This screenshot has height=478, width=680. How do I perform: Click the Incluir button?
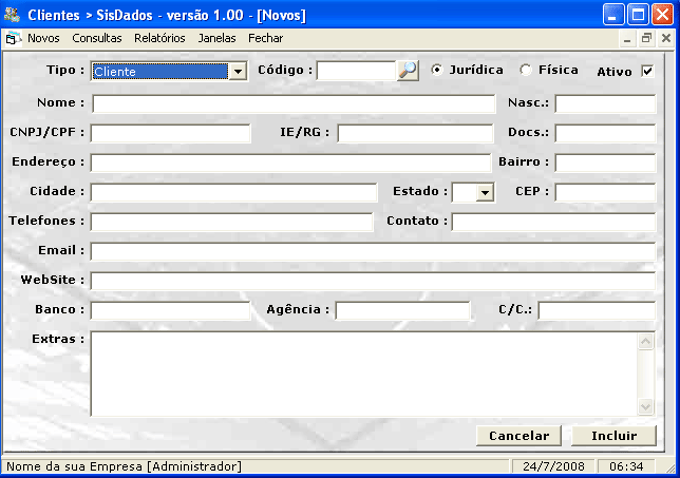[614, 435]
